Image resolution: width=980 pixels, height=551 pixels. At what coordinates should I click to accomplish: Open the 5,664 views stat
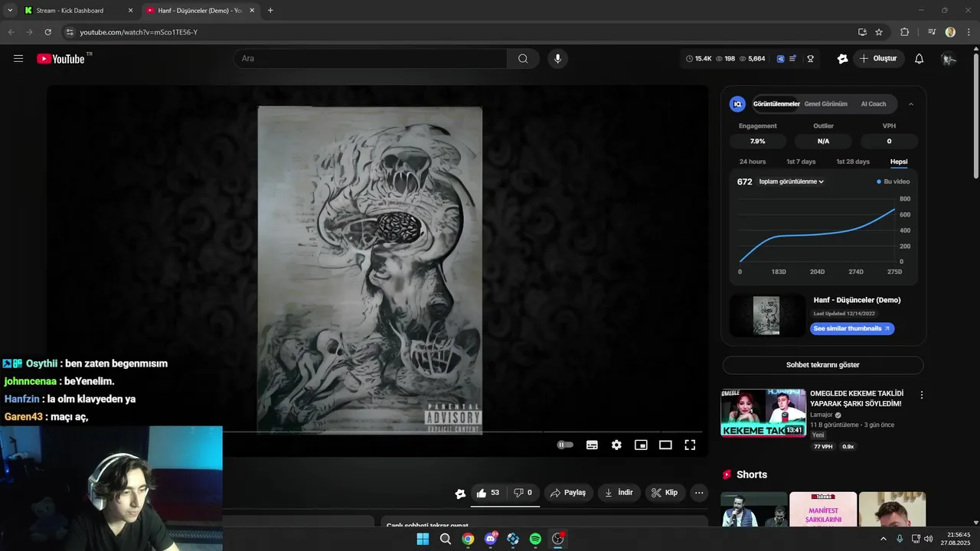(x=752, y=58)
